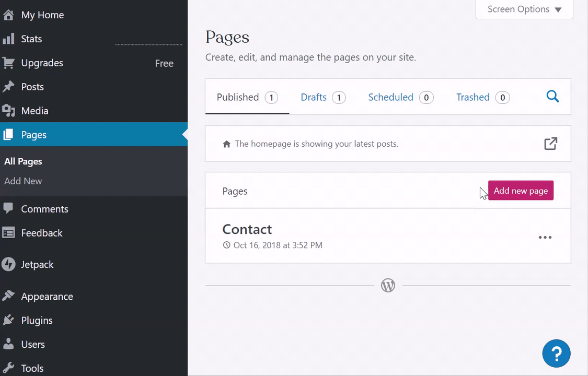
Task: Click the Users person icon
Action: coord(8,344)
